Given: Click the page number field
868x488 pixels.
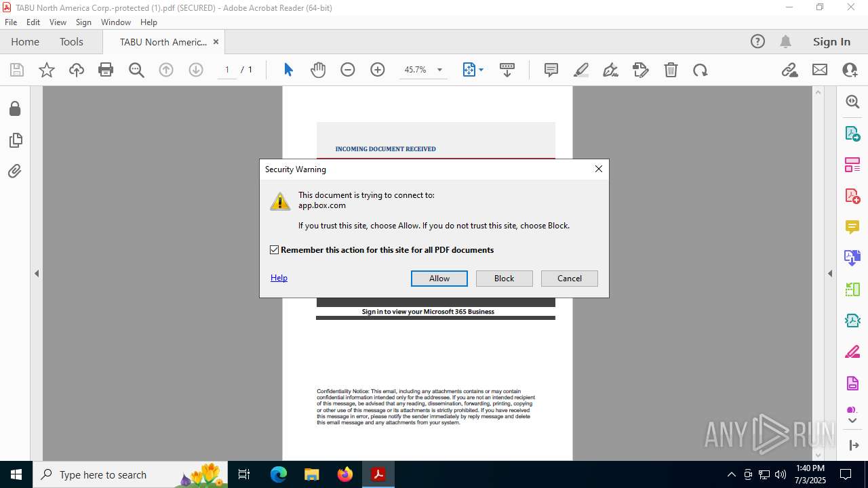Looking at the screenshot, I should point(227,70).
